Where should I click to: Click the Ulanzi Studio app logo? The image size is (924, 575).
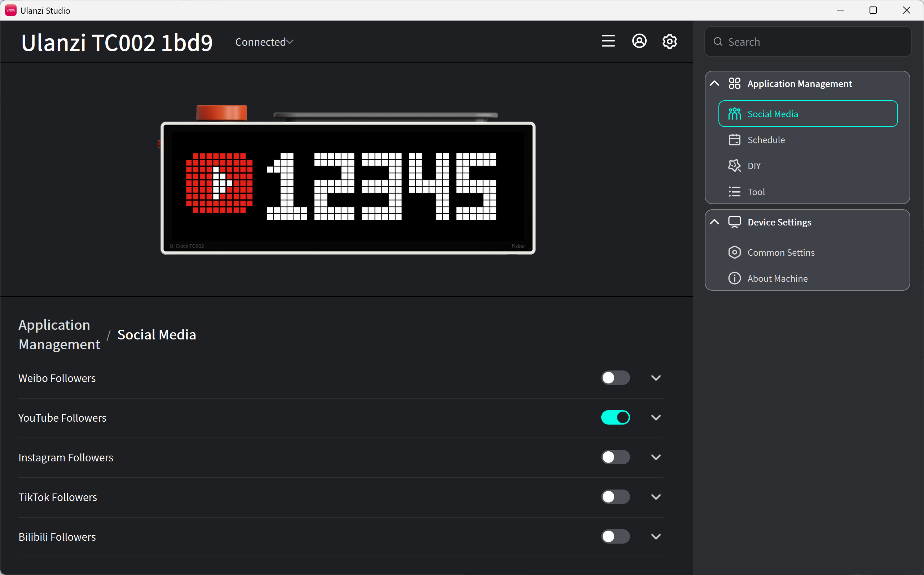[x=11, y=10]
